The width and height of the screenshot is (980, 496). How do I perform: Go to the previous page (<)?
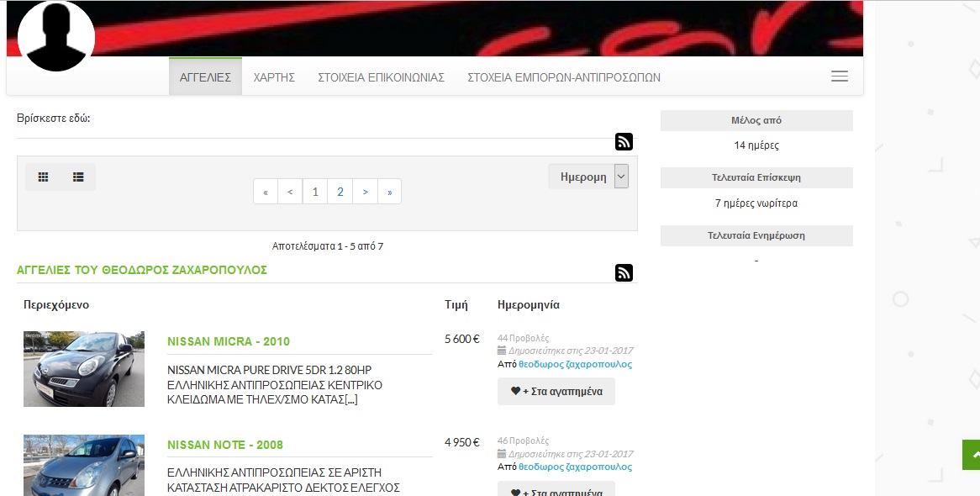click(x=290, y=192)
